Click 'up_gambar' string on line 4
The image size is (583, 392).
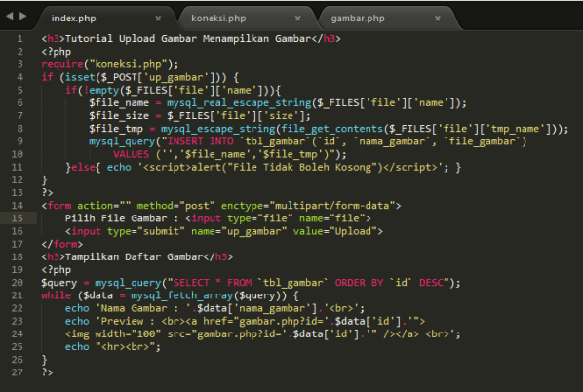[x=179, y=77]
